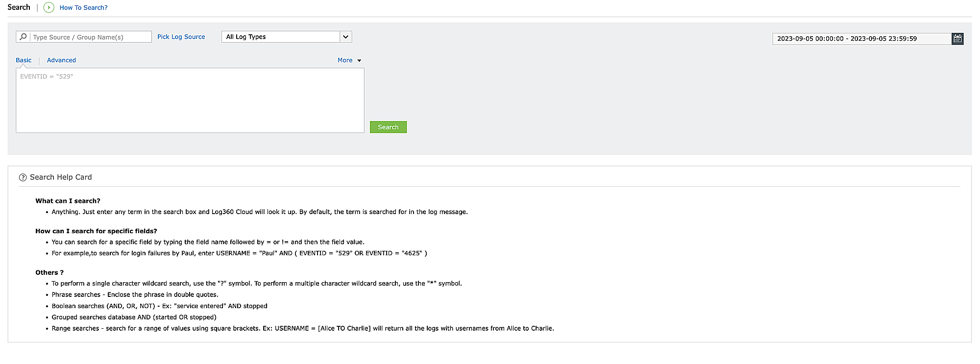Open the All Log Types dropdown
Viewport: 980px width, 364px height.
(281, 37)
